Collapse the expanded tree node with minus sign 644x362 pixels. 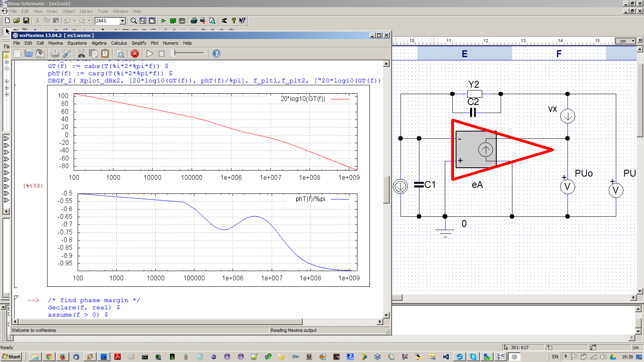[6, 68]
